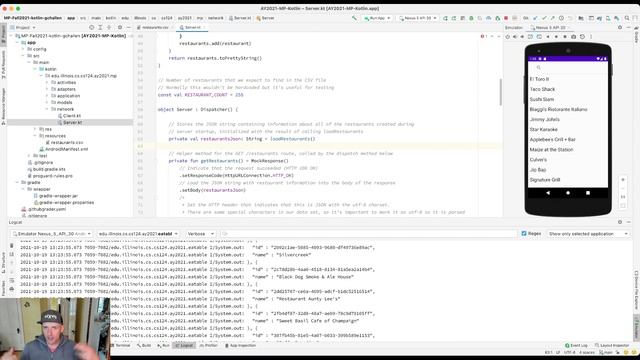Click the Emulator panel gear settings icon

[x=620, y=27]
